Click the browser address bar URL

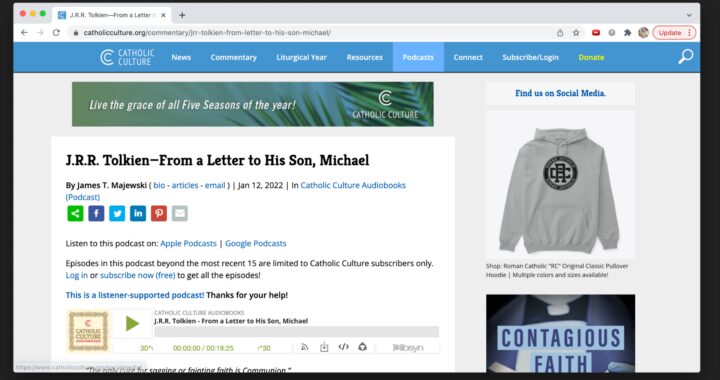[x=207, y=33]
